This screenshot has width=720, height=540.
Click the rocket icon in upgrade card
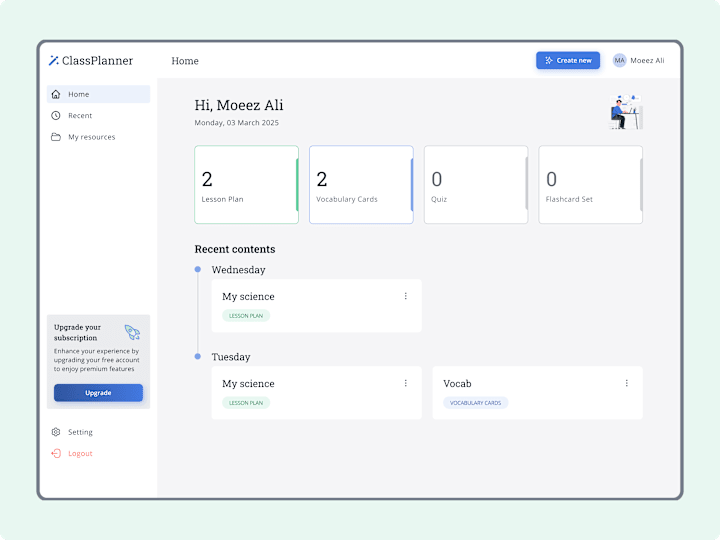(132, 332)
